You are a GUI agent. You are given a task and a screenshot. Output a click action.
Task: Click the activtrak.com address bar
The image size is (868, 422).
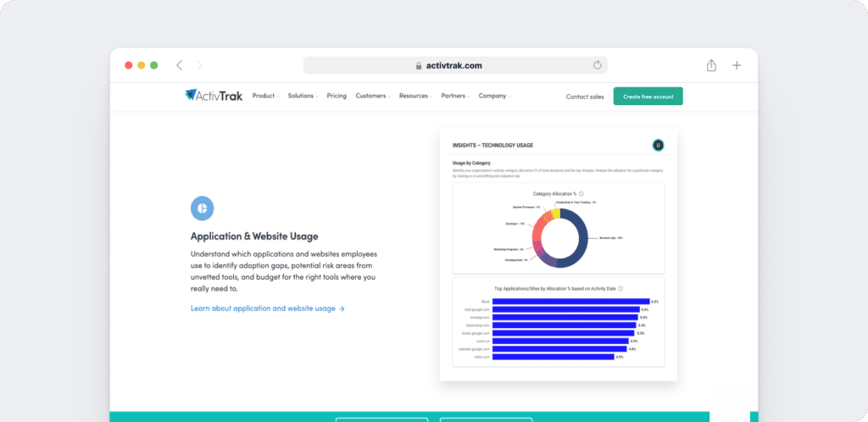click(x=455, y=65)
